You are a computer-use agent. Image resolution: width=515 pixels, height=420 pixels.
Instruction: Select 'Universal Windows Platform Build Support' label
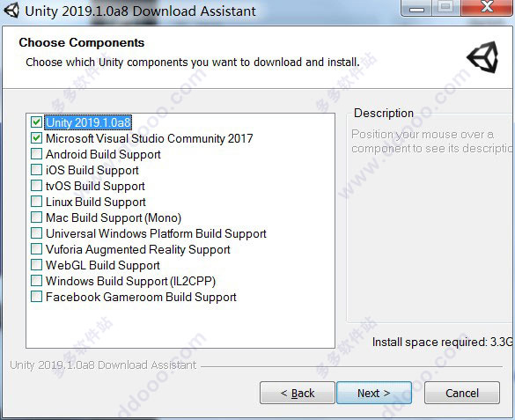156,233
